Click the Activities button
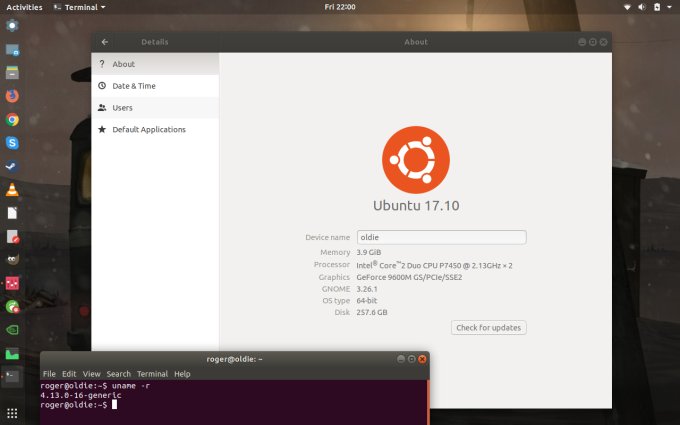 click(x=24, y=7)
